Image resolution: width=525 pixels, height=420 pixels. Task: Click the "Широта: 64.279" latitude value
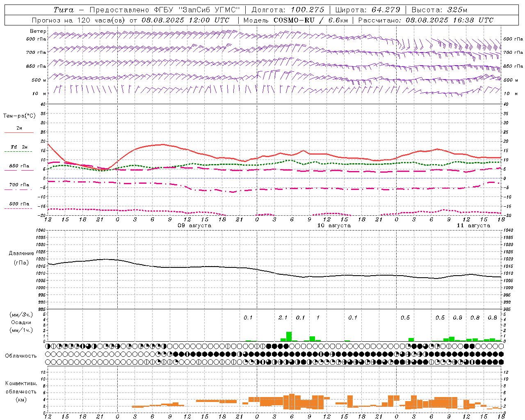pyautogui.click(x=367, y=10)
